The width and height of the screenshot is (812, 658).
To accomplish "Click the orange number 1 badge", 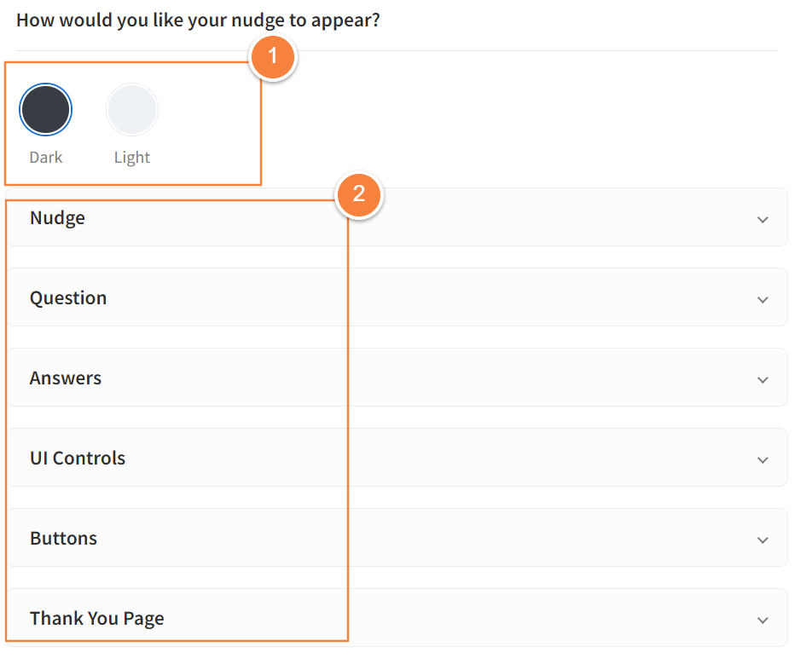I will (x=272, y=57).
